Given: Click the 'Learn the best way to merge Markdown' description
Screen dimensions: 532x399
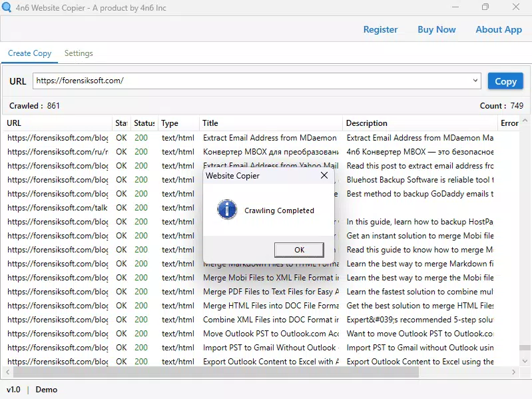Looking at the screenshot, I should [x=420, y=264].
